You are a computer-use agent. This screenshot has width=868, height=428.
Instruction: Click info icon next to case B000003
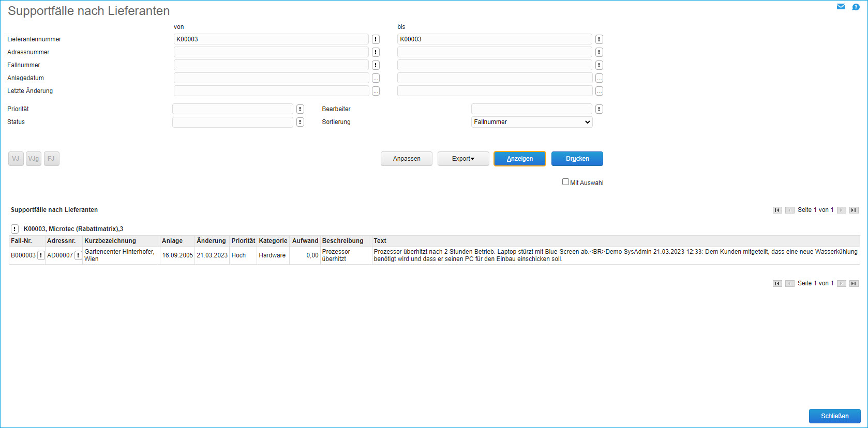click(41, 255)
